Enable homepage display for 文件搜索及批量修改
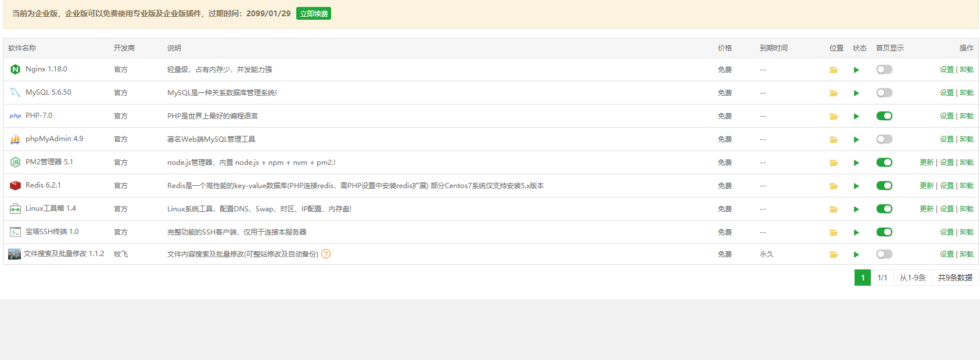This screenshot has height=360, width=980. [x=884, y=254]
